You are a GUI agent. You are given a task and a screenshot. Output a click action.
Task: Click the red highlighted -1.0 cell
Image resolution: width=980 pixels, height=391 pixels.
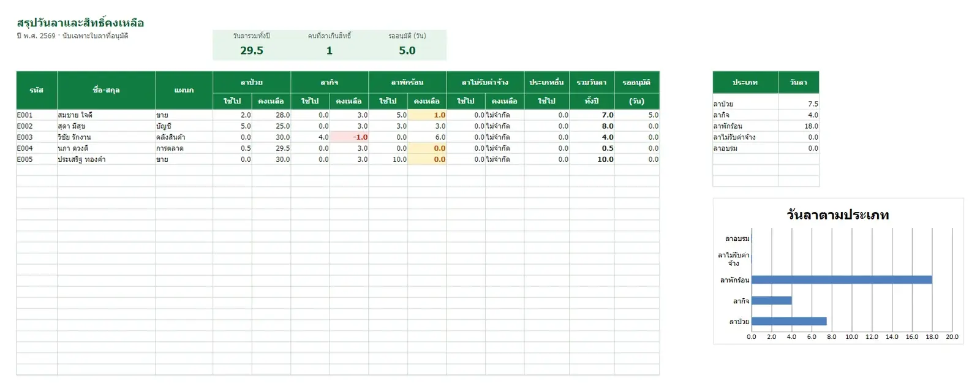point(349,137)
